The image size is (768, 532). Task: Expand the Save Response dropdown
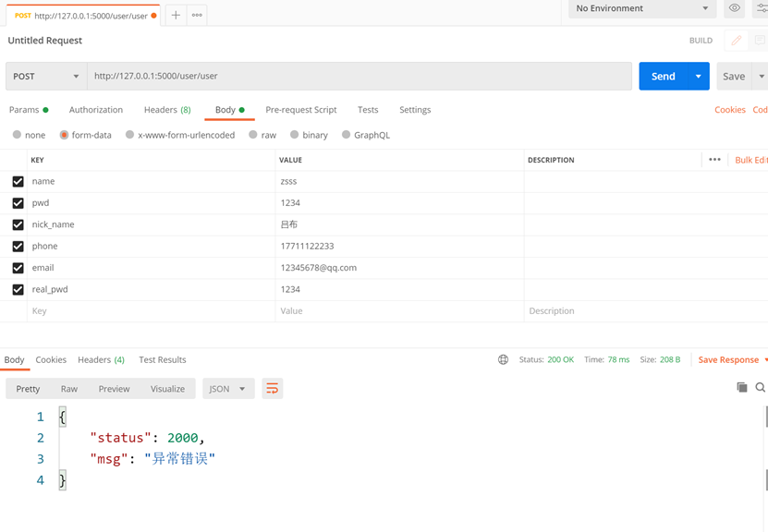(x=765, y=359)
